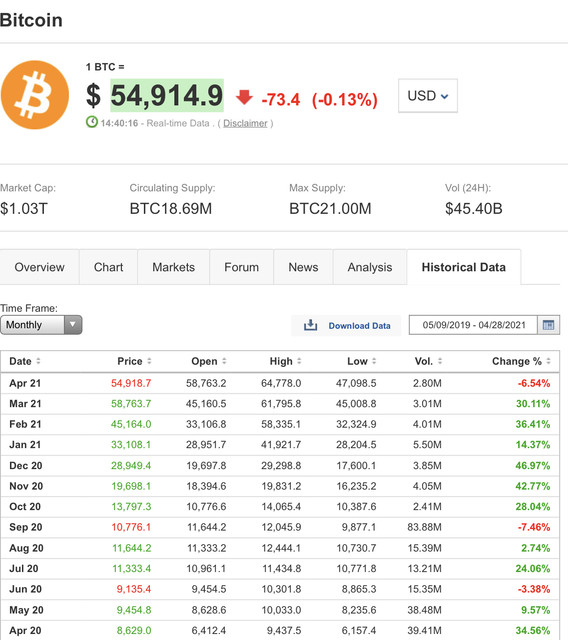Sort table by Open column arrows
The image size is (568, 640).
[x=224, y=361]
